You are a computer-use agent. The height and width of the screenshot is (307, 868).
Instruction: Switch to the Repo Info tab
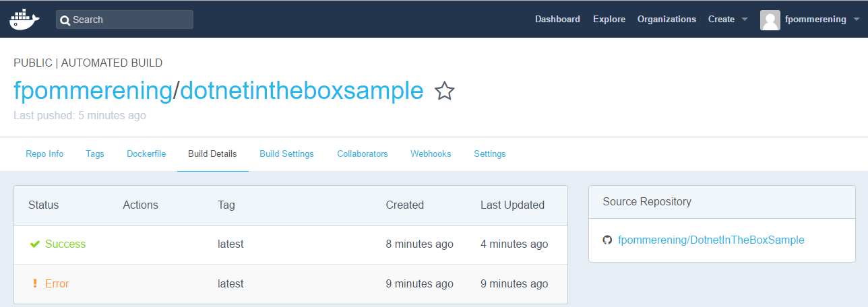[x=44, y=154]
